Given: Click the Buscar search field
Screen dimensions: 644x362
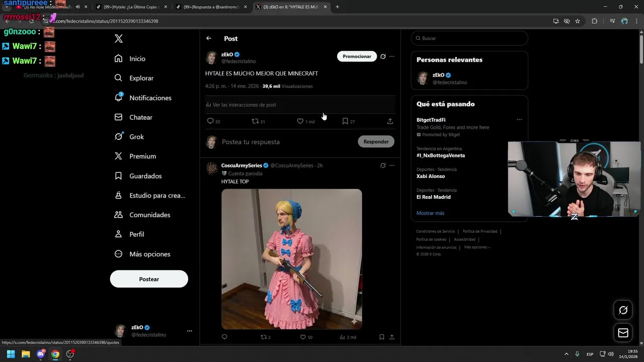Looking at the screenshot, I should (x=469, y=38).
